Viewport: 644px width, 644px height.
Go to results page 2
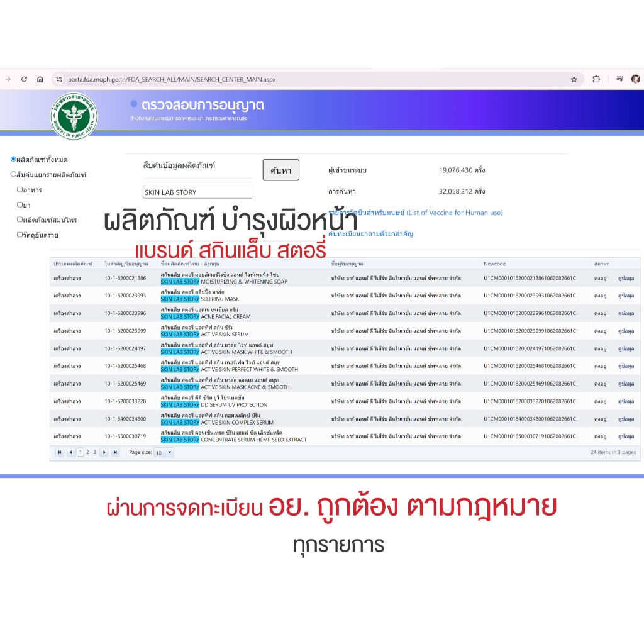coord(87,452)
